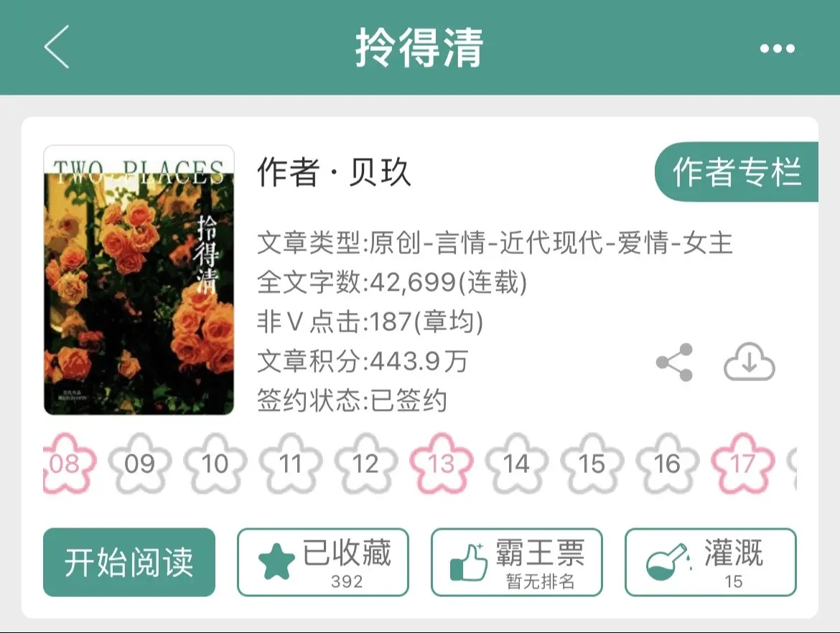Start reading with 开始阅读 button
The height and width of the screenshot is (633, 840).
click(x=129, y=562)
